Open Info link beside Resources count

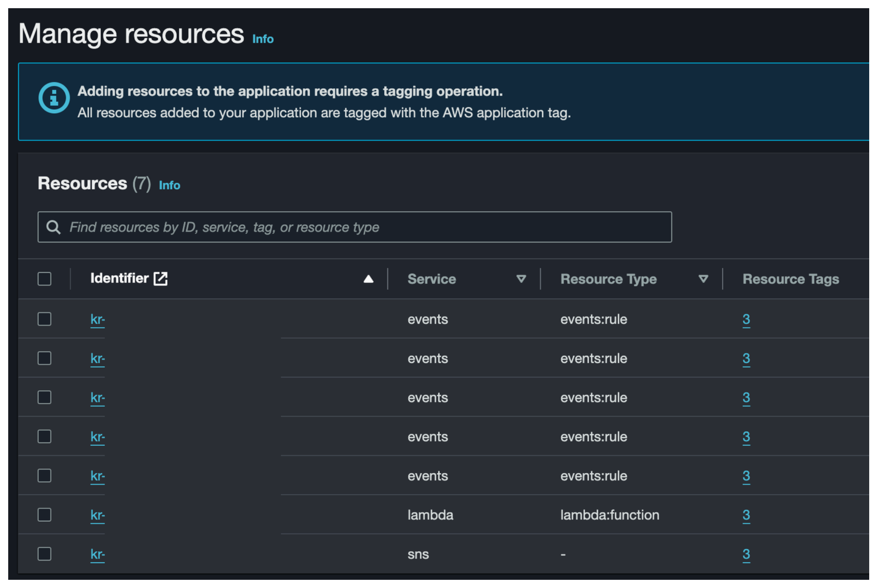[169, 185]
